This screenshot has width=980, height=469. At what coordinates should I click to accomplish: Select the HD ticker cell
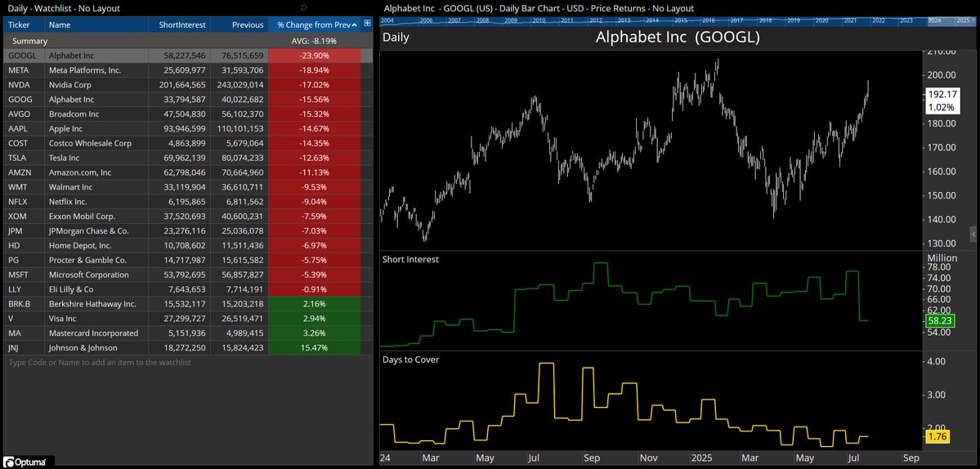pyautogui.click(x=24, y=245)
